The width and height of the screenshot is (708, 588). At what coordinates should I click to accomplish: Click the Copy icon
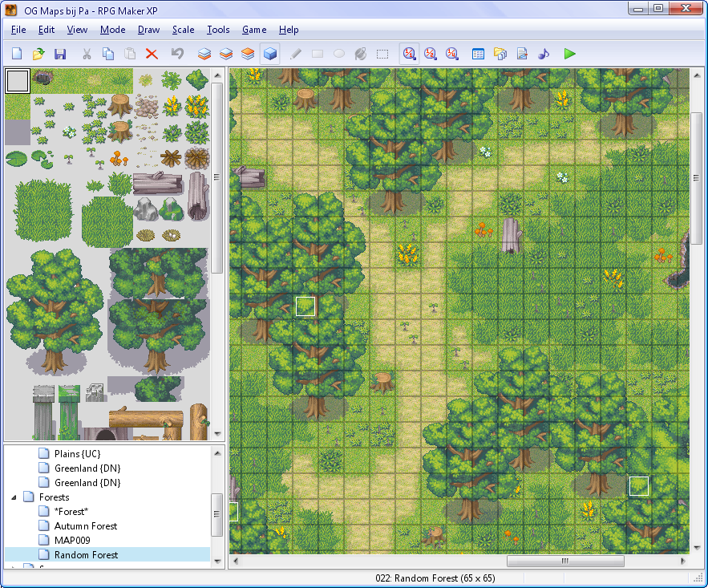[x=108, y=54]
